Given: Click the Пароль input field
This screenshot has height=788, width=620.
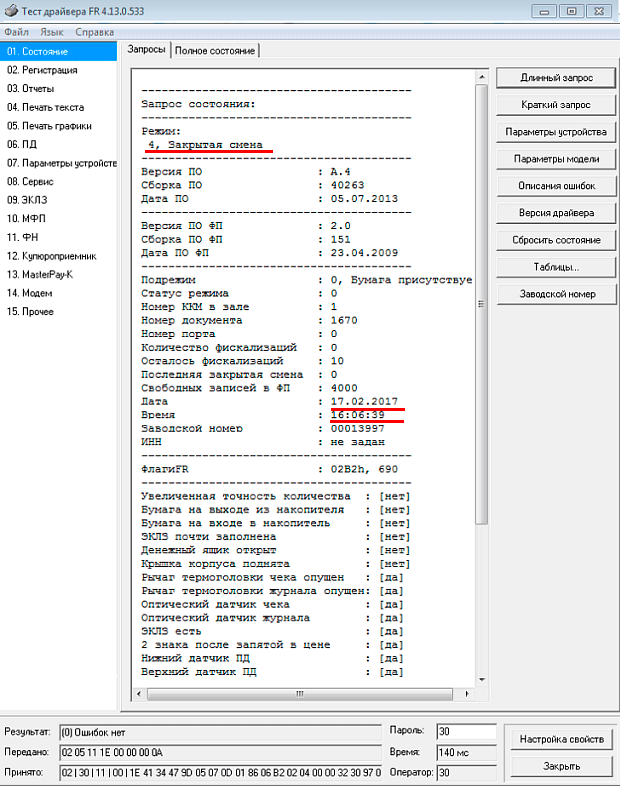Looking at the screenshot, I should [x=466, y=731].
